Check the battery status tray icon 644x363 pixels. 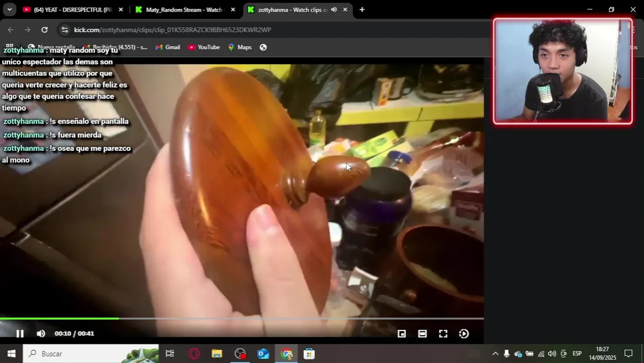[530, 353]
